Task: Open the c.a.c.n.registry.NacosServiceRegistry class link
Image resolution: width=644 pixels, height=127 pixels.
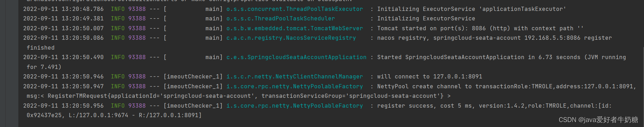Action: coord(291,38)
